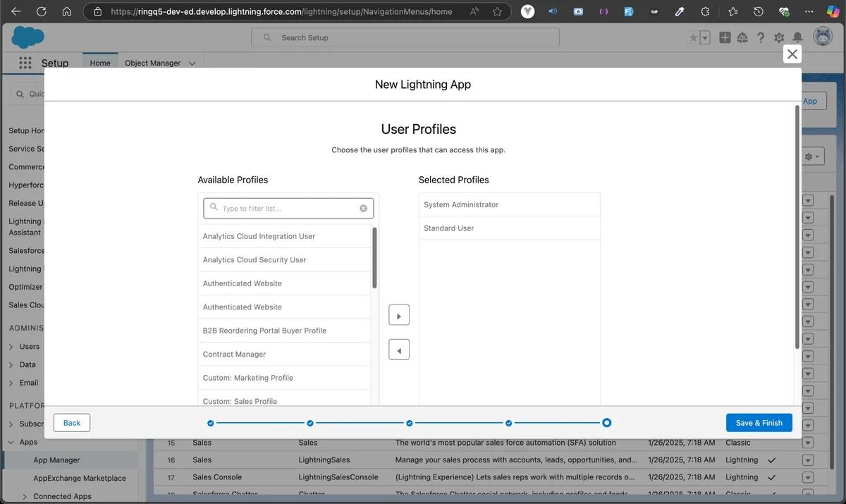Select System Administrator in Selected Profiles
Image resolution: width=846 pixels, height=504 pixels.
510,204
